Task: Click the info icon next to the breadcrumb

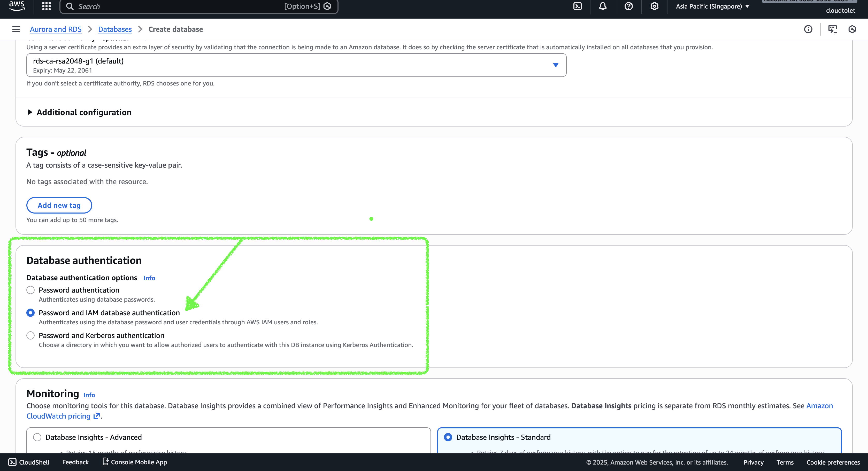Action: point(808,29)
